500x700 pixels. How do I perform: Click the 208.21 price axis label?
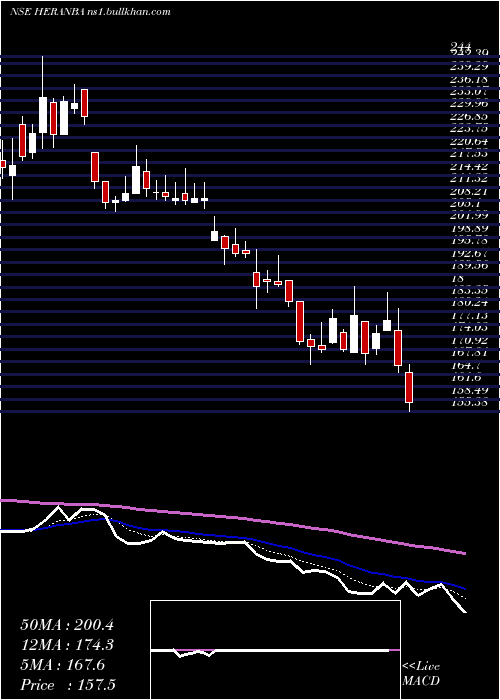click(x=468, y=192)
